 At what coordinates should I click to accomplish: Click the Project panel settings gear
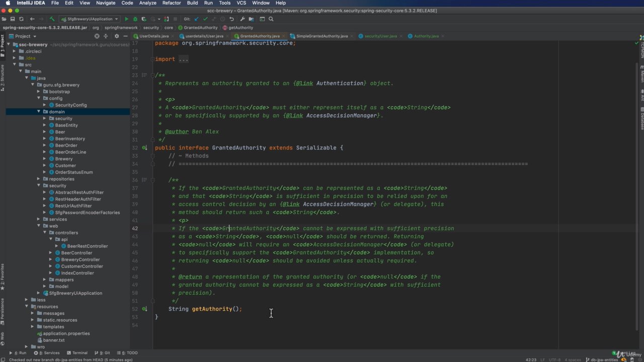(117, 36)
